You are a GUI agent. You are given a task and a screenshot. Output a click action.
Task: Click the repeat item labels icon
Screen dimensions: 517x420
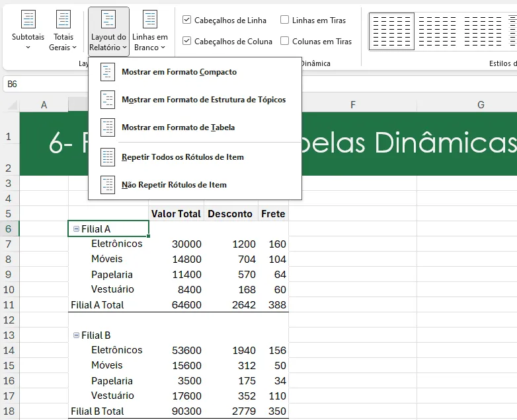[108, 157]
